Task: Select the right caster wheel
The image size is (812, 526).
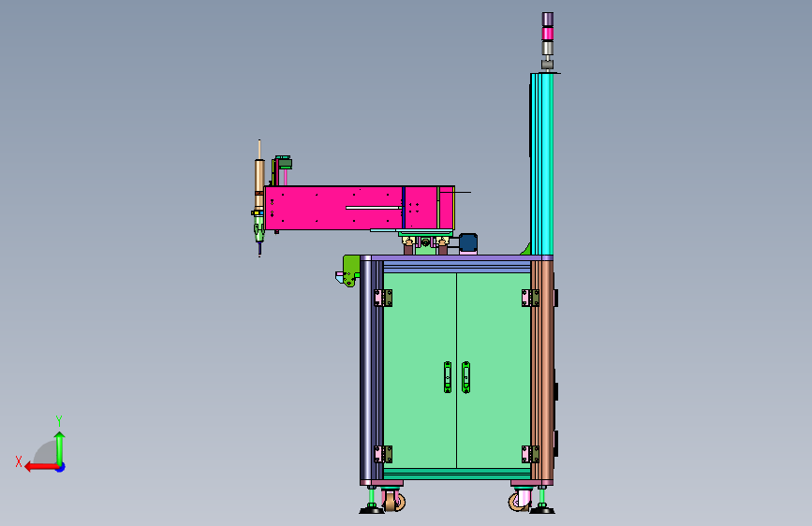Action: tap(520, 501)
